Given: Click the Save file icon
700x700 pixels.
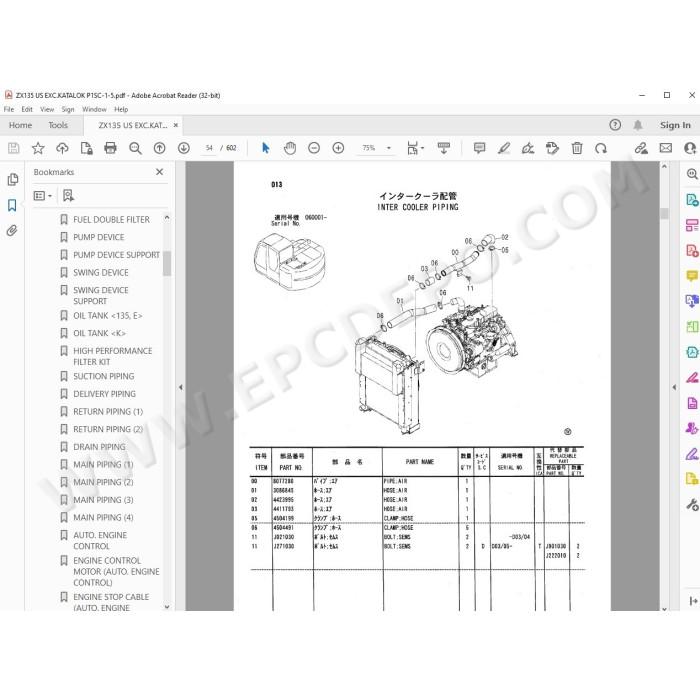Looking at the screenshot, I should click(x=13, y=148).
